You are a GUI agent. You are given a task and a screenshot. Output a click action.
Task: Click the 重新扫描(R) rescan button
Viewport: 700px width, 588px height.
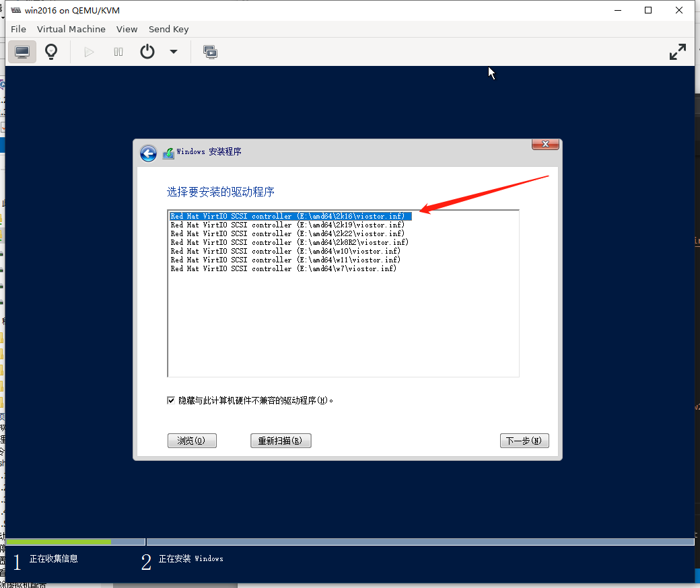pyautogui.click(x=280, y=441)
